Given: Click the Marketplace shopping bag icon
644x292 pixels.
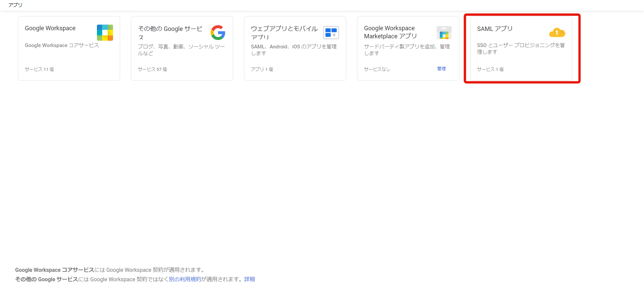Looking at the screenshot, I should click(444, 33).
